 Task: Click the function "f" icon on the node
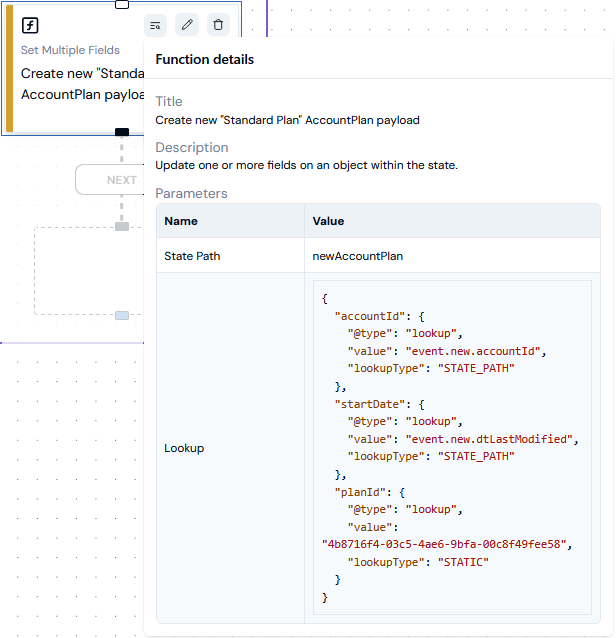(30, 25)
